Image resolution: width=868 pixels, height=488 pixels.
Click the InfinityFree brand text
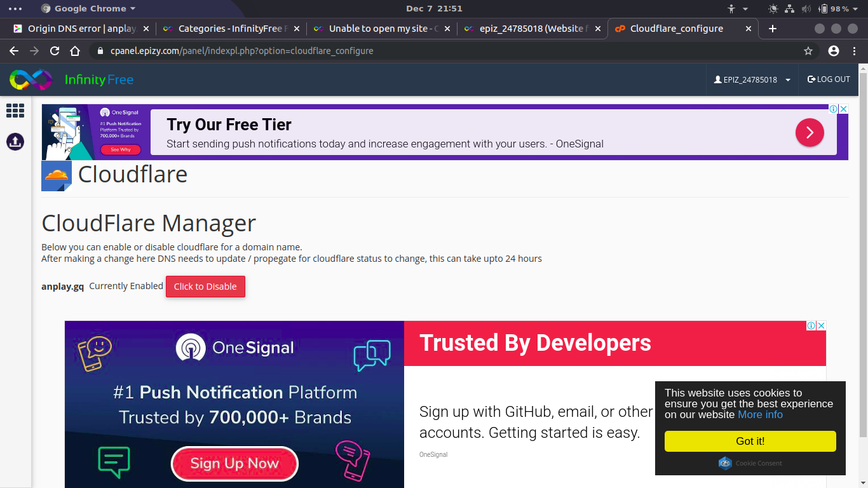tap(99, 80)
